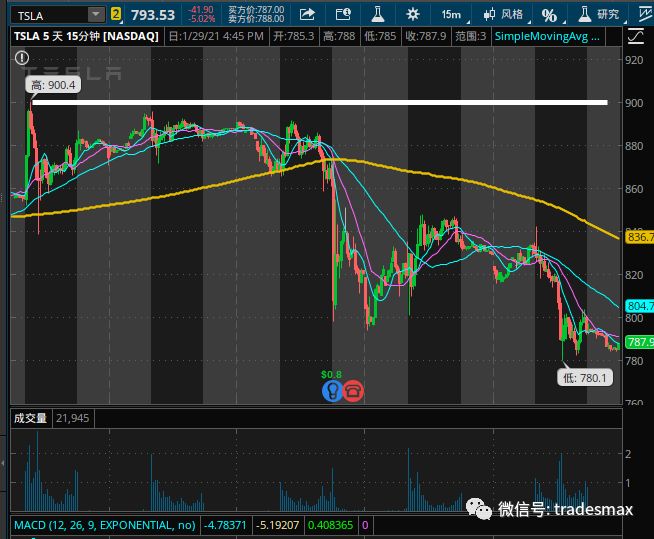Click the yellow 836.7 price axis tag
Image resolution: width=654 pixels, height=539 pixels.
(x=639, y=237)
